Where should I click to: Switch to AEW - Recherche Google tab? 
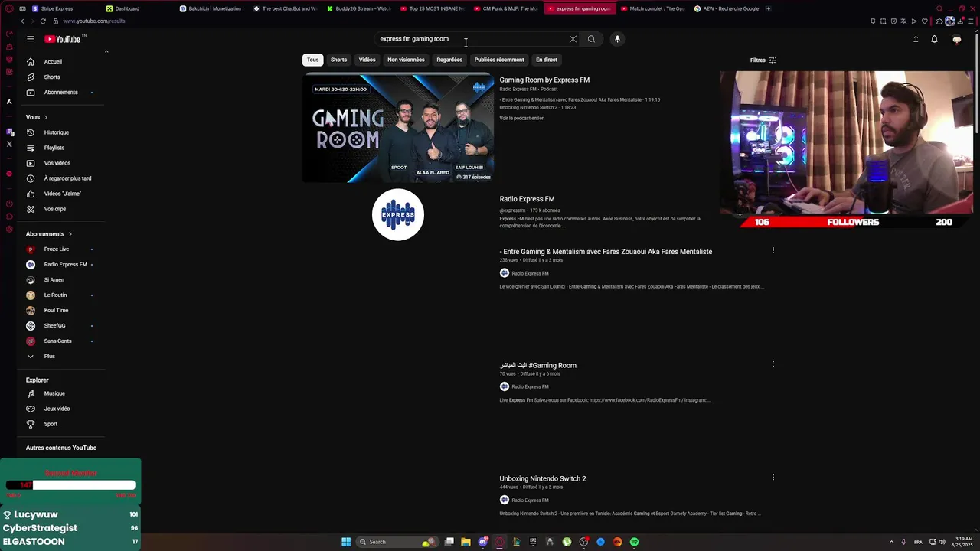tap(726, 8)
